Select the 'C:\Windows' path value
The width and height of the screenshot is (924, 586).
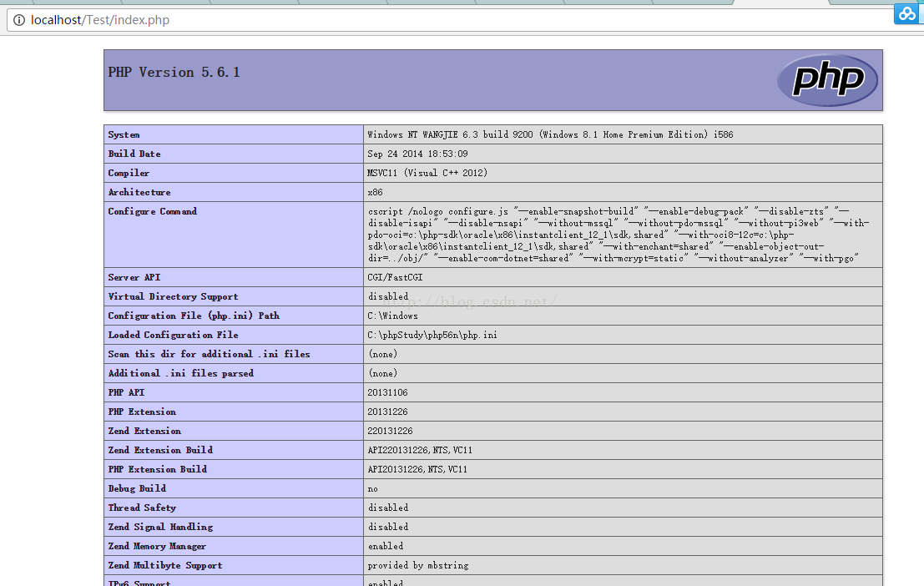click(x=392, y=316)
